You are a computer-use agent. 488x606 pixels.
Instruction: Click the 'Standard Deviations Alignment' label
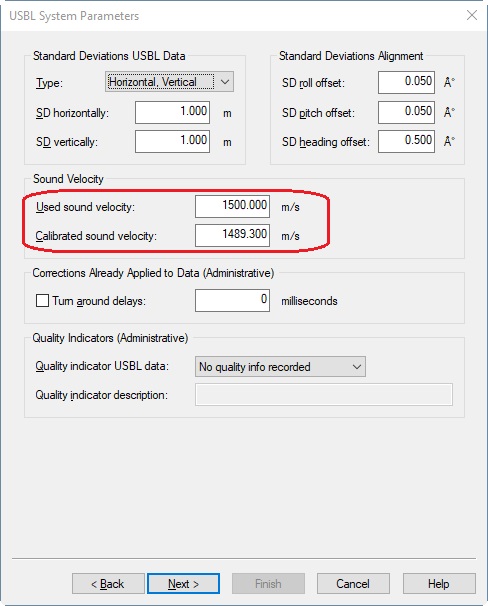coord(351,56)
